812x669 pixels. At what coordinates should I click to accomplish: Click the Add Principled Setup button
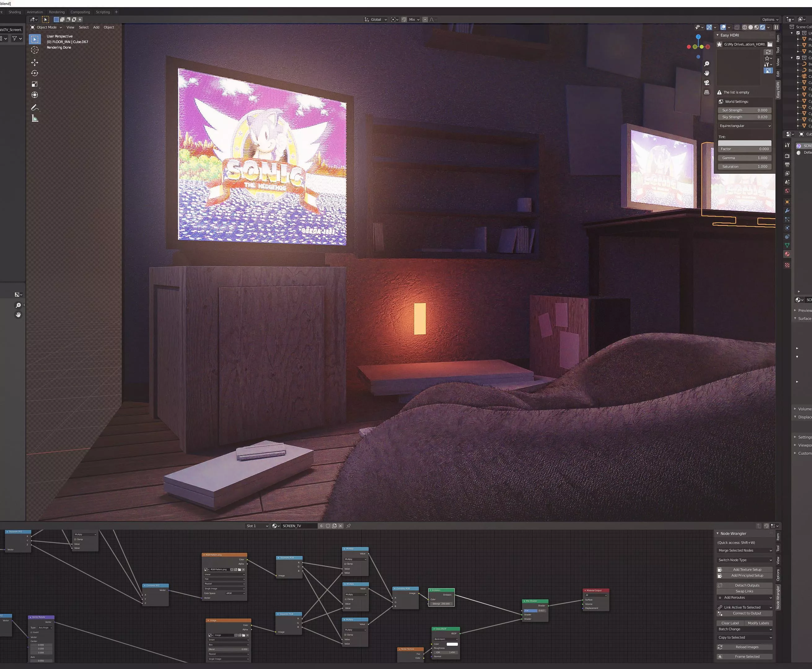pos(747,575)
